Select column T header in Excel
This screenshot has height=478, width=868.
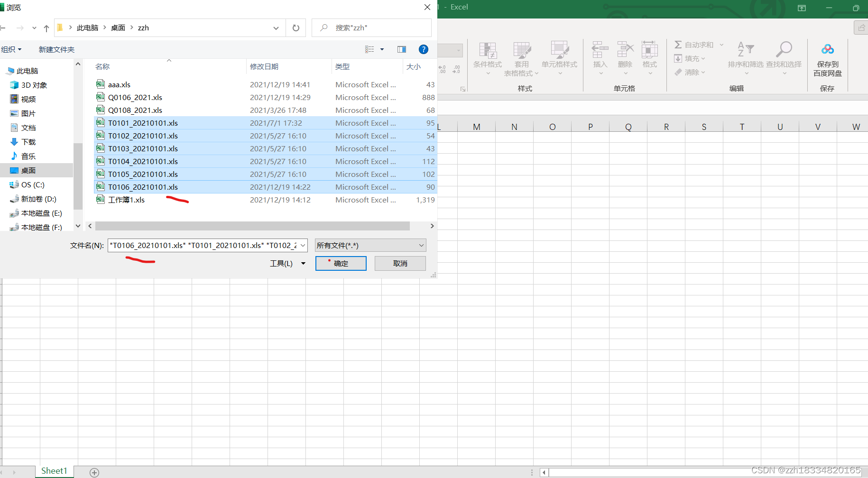(742, 127)
